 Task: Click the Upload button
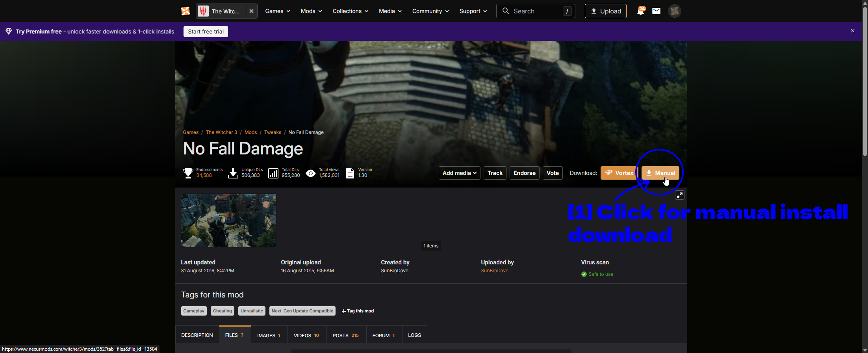[606, 11]
